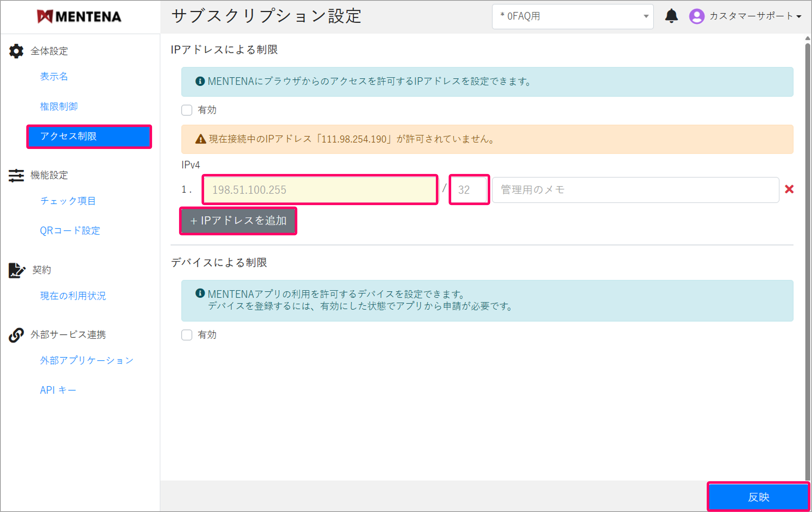Click the MENTENA logo
Image resolution: width=812 pixels, height=512 pixels.
pos(79,16)
